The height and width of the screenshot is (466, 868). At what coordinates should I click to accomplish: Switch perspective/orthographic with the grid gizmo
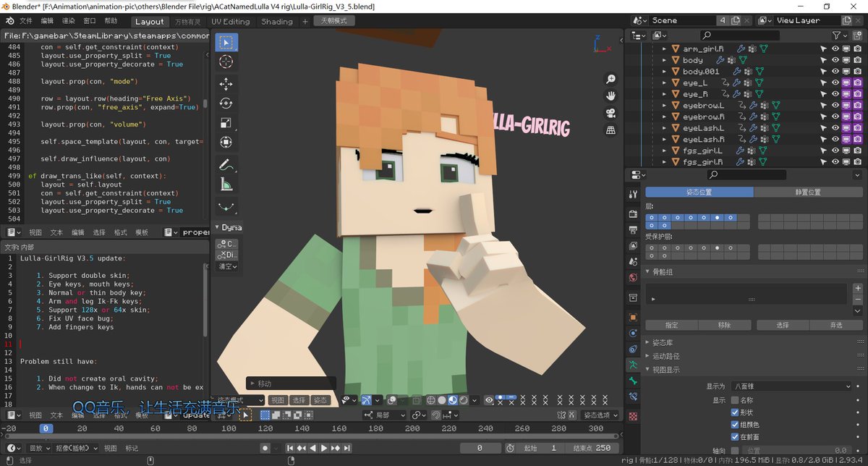click(610, 130)
